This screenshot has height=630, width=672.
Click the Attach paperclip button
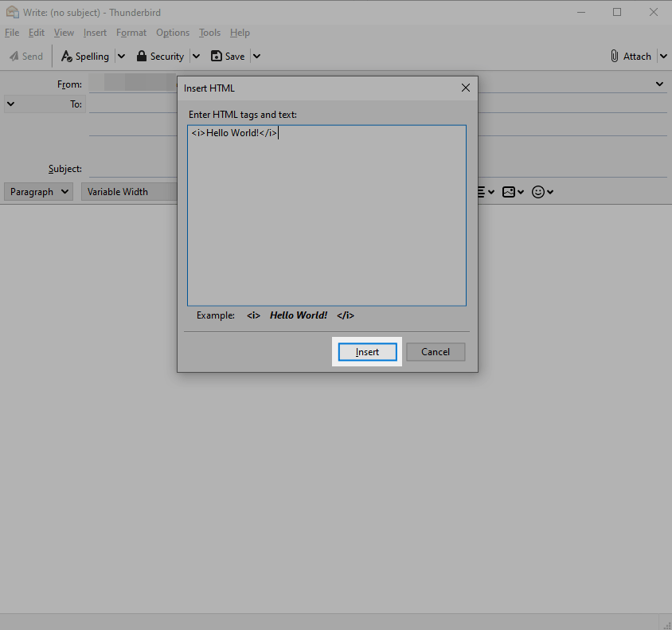[x=631, y=56]
